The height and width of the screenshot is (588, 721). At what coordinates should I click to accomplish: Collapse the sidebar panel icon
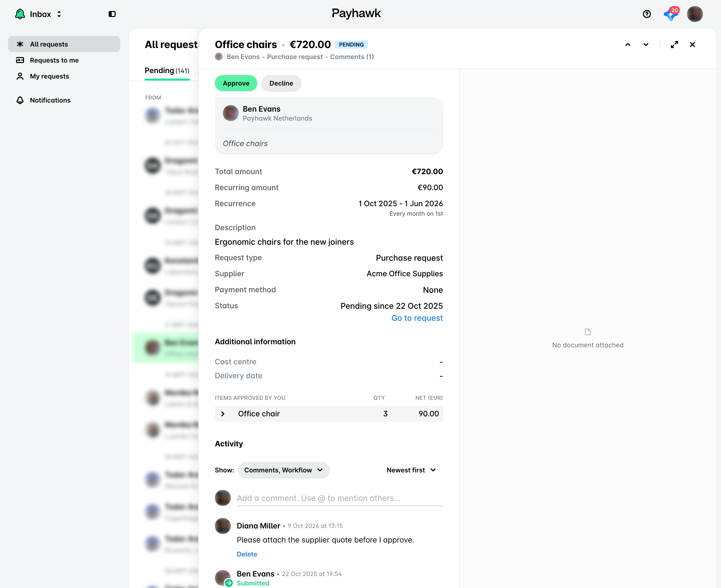coord(112,14)
